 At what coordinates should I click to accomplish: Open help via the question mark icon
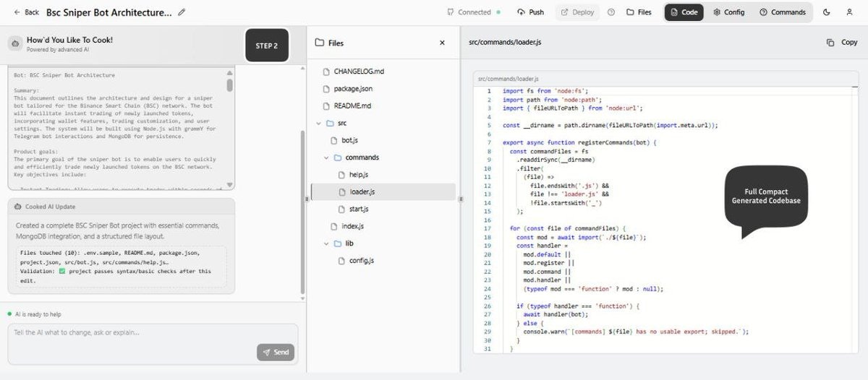point(611,12)
